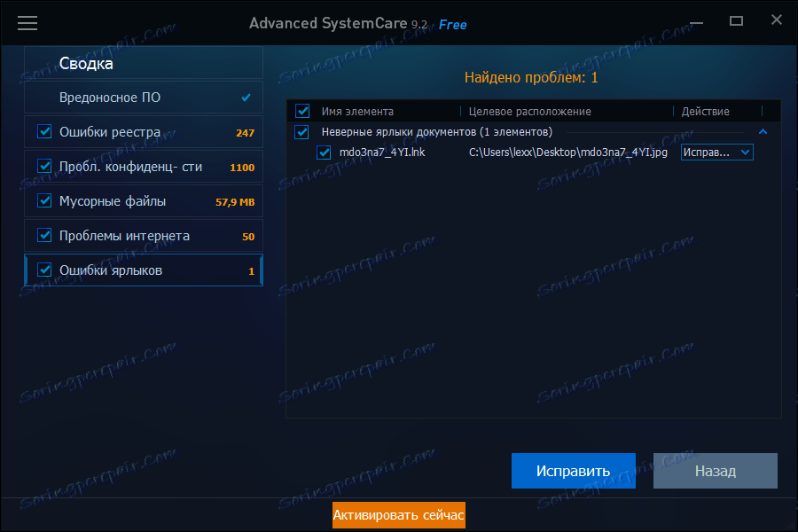Select the Ошибки ярлыков category
798x532 pixels.
click(144, 270)
